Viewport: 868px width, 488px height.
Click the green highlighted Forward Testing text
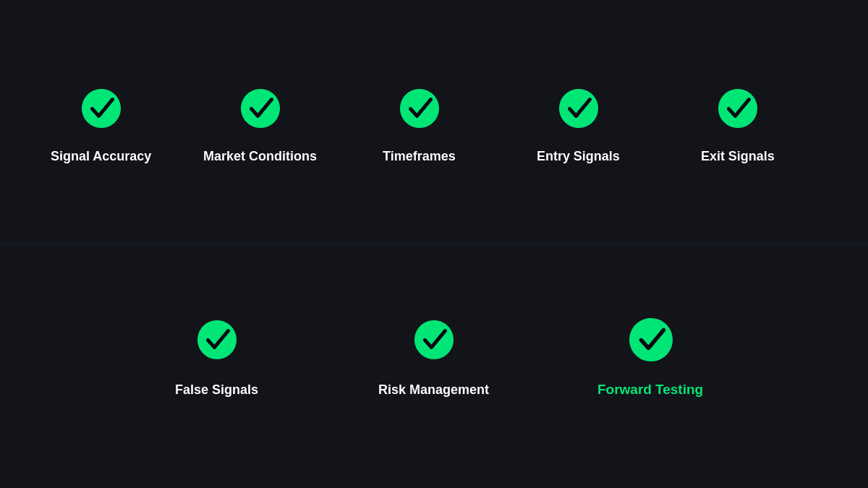(x=650, y=390)
